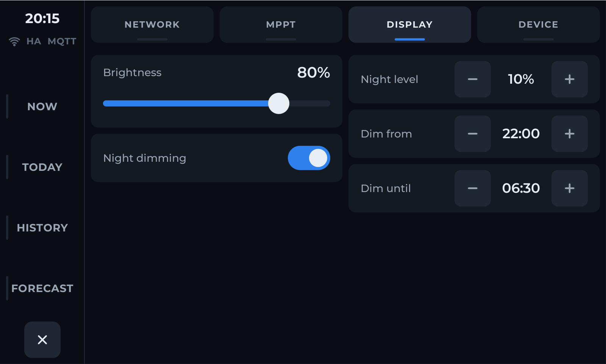The image size is (606, 364).
Task: View the FORECAST sidebar page
Action: [42, 288]
